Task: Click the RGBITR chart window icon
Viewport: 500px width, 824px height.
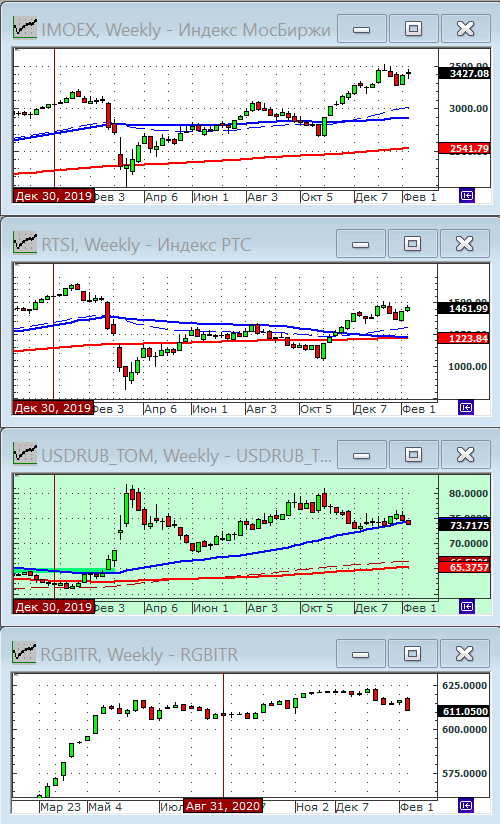Action: [25, 653]
